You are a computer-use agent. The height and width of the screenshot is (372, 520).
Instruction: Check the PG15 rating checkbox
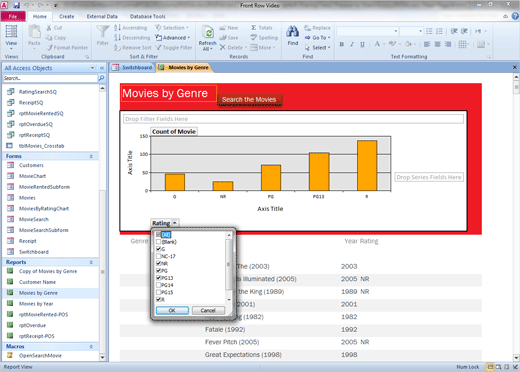[x=159, y=292]
